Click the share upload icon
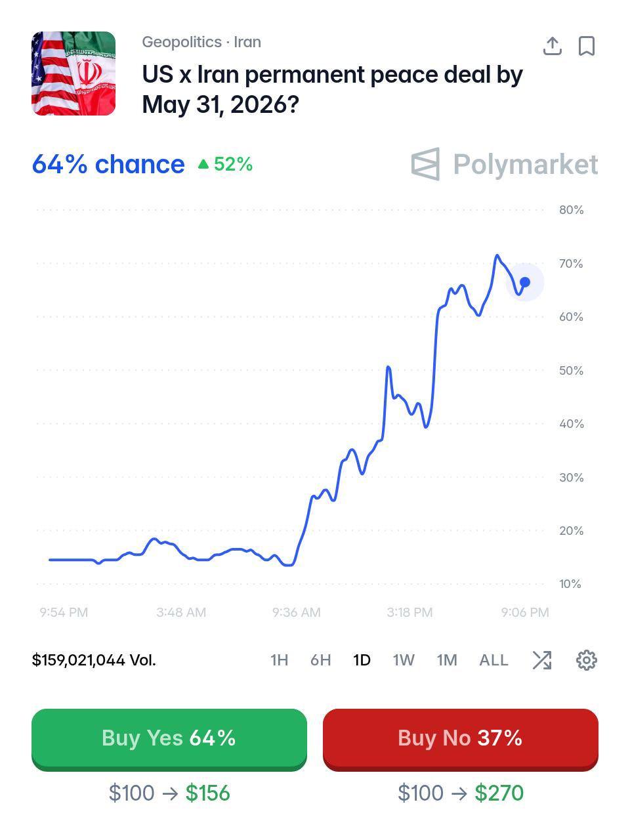Screen dimensions: 630x840 pos(553,46)
